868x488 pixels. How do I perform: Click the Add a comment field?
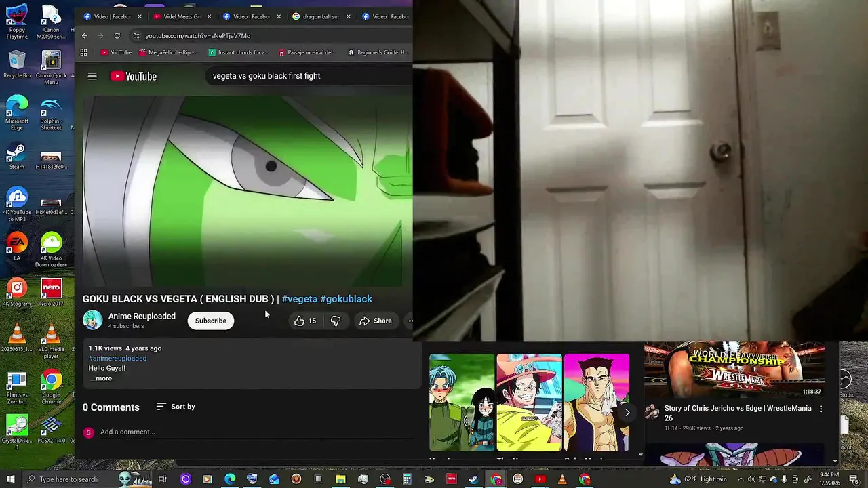(x=256, y=432)
